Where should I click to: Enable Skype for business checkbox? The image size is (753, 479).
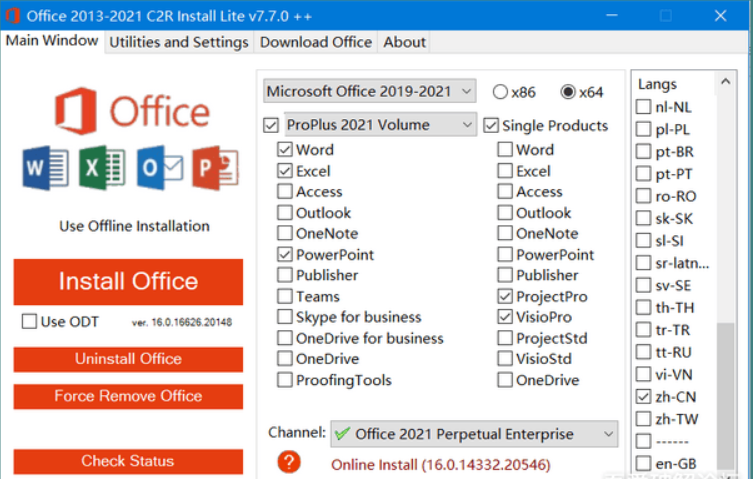pos(285,317)
